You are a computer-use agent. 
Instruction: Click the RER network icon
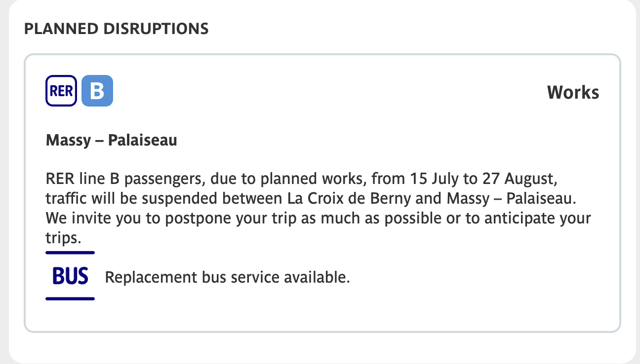pyautogui.click(x=61, y=91)
